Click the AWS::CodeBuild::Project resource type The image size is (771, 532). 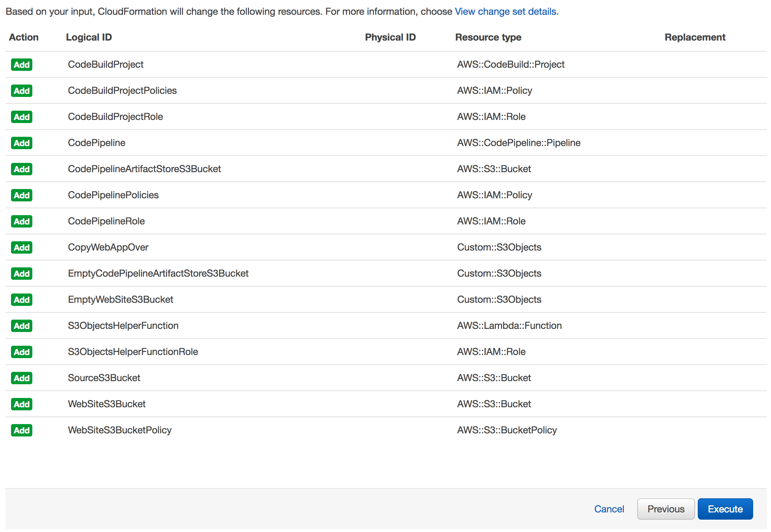[x=511, y=65]
